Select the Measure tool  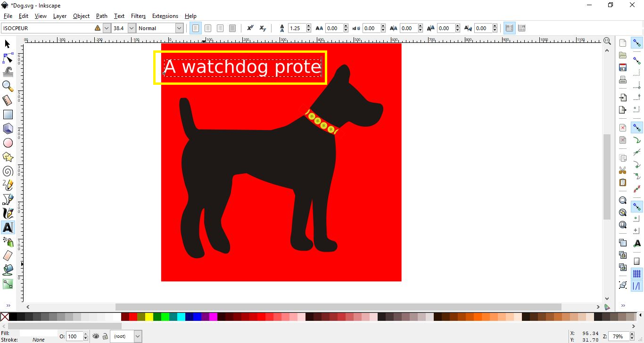(7, 100)
